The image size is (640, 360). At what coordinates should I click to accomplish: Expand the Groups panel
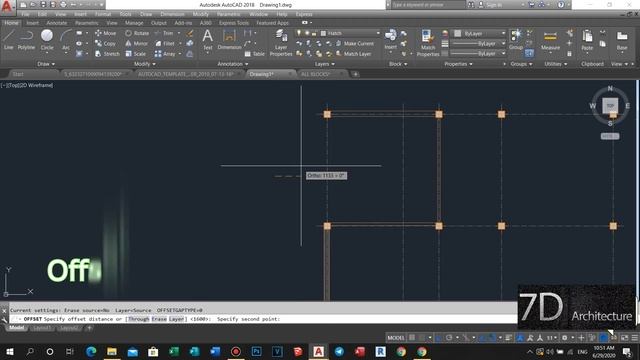tap(521, 64)
